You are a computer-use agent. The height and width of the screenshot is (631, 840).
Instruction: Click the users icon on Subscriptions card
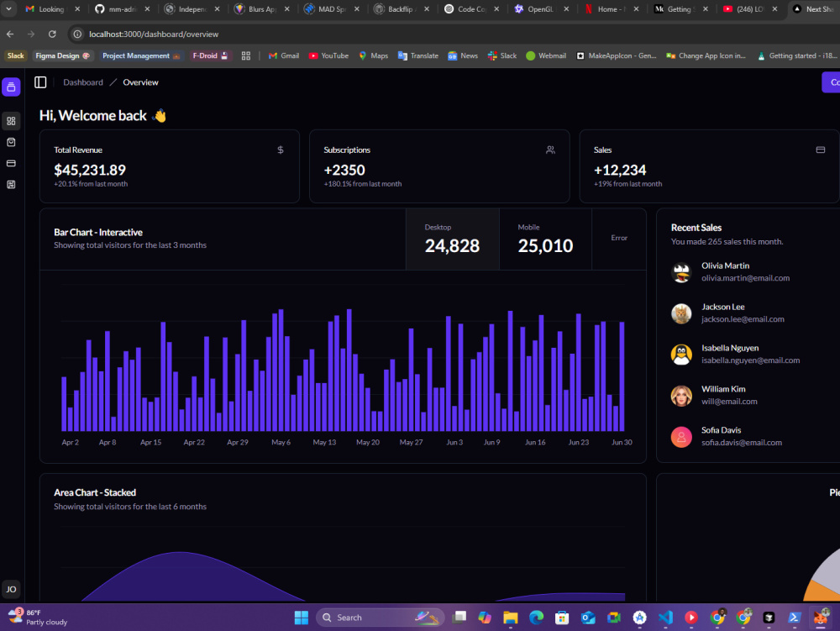pyautogui.click(x=550, y=150)
